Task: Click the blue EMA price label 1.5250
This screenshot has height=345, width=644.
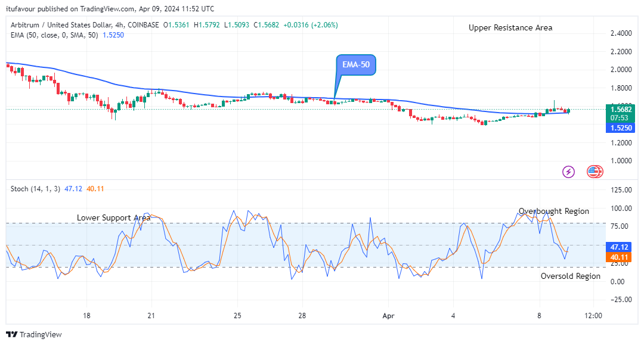Action: 621,128
